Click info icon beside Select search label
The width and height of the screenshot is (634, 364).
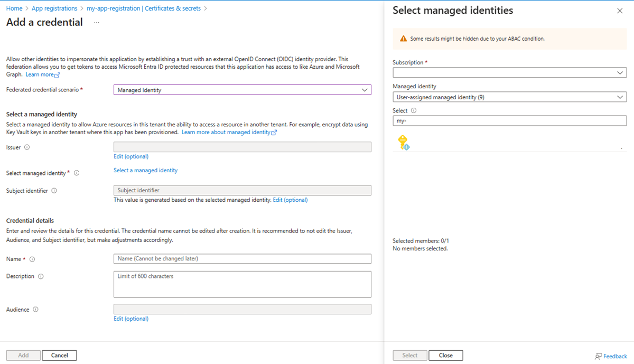(x=414, y=111)
